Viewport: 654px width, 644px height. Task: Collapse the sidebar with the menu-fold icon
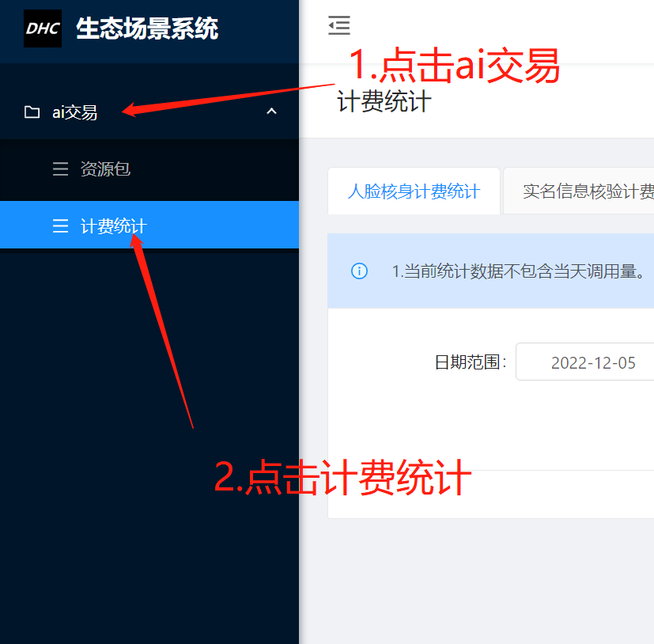click(339, 25)
